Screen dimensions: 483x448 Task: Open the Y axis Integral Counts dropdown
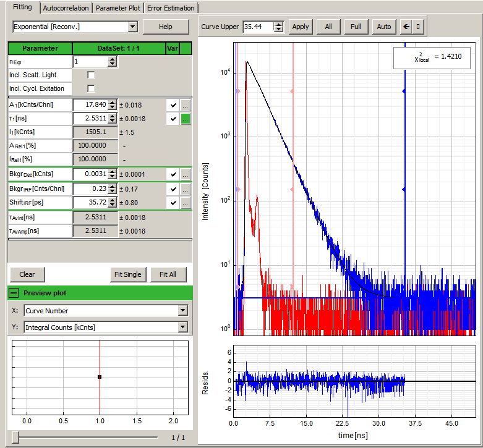pyautogui.click(x=182, y=327)
